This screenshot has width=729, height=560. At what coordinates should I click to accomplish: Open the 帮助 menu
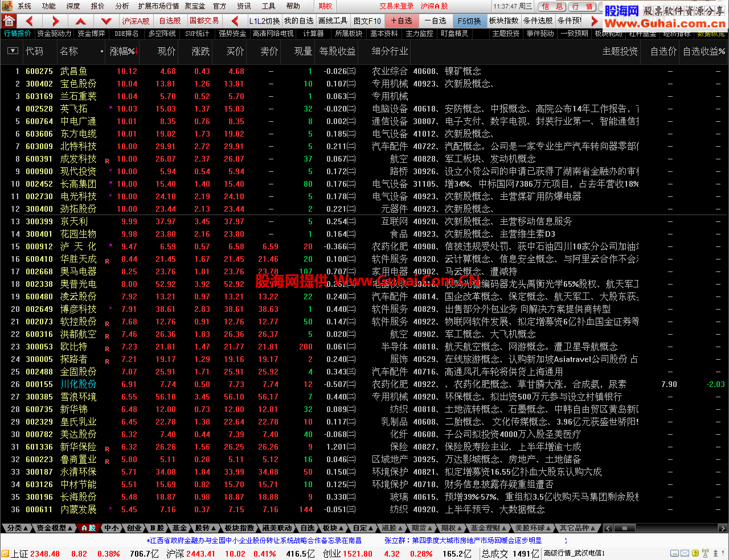[x=293, y=6]
